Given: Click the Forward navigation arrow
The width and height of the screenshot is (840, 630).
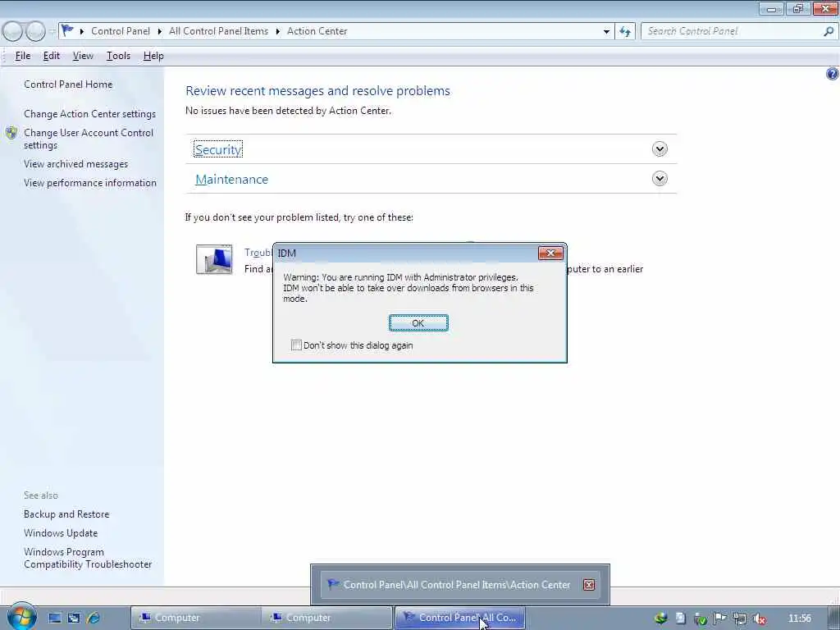Looking at the screenshot, I should (x=35, y=31).
